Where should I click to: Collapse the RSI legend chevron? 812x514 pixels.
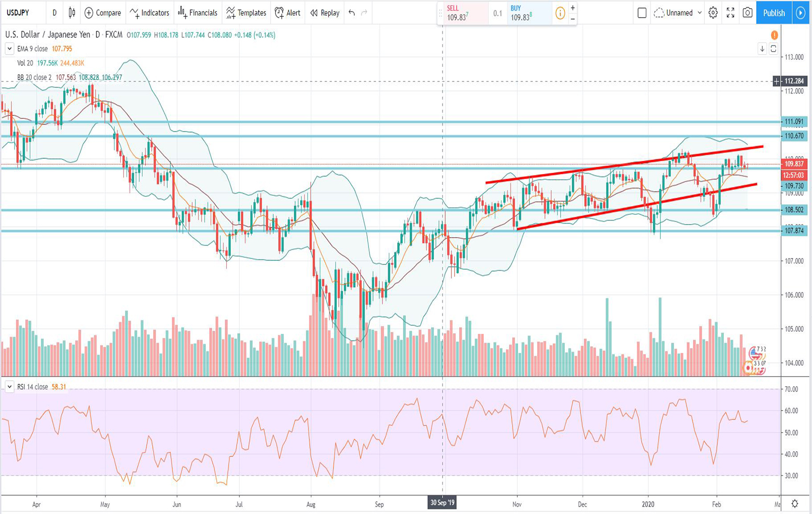[9, 387]
